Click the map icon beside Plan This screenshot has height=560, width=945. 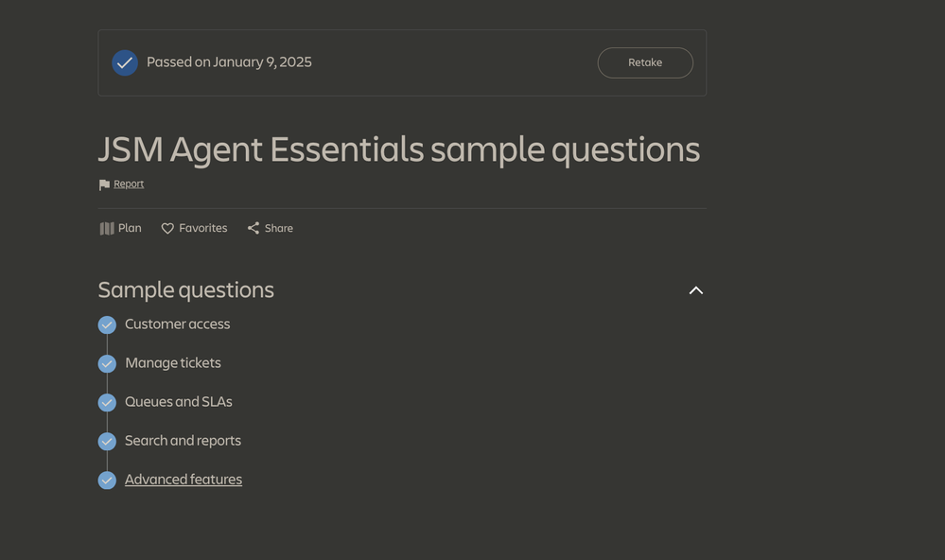point(107,228)
